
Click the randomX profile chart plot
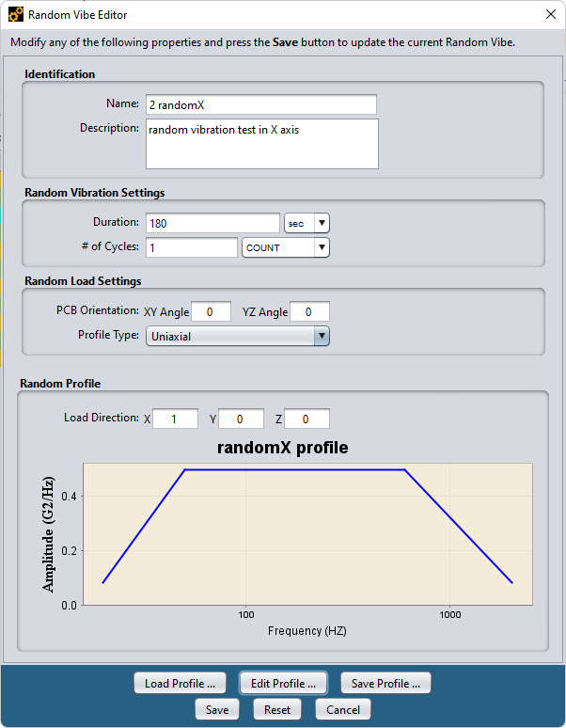307,533
